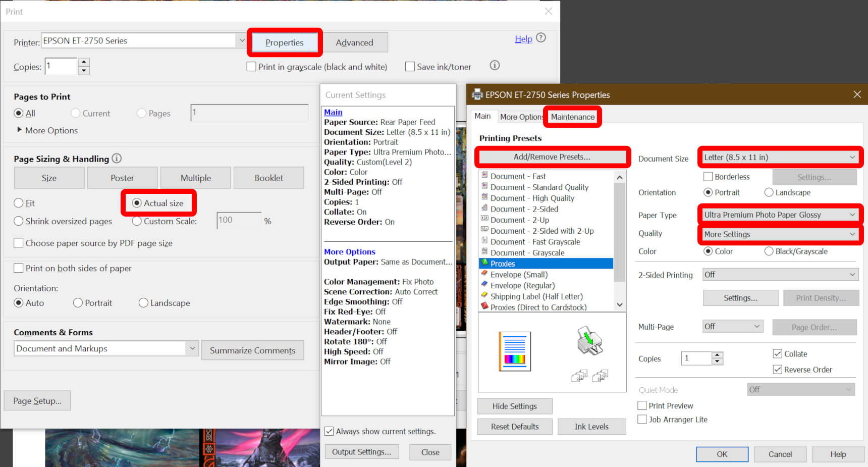The height and width of the screenshot is (467, 868).
Task: Click the Help question mark icon
Action: (x=540, y=38)
